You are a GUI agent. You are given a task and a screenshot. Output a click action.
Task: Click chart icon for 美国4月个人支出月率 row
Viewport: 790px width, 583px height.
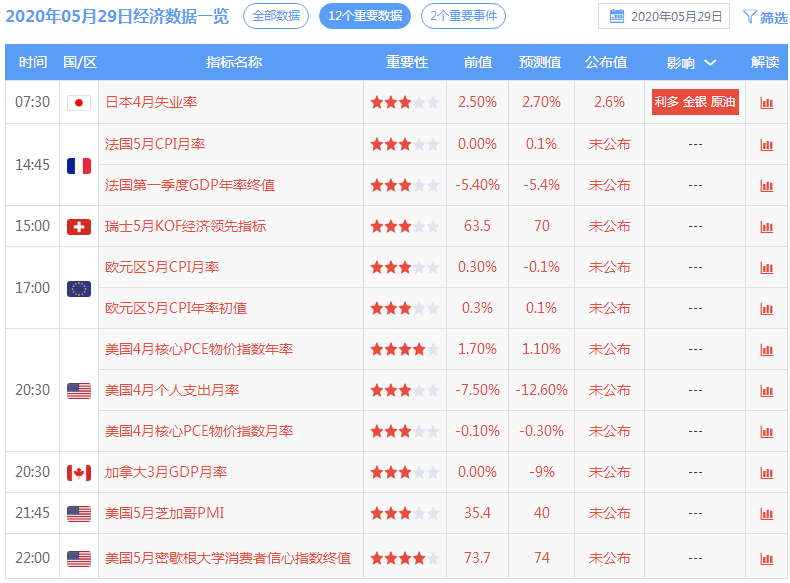point(766,391)
